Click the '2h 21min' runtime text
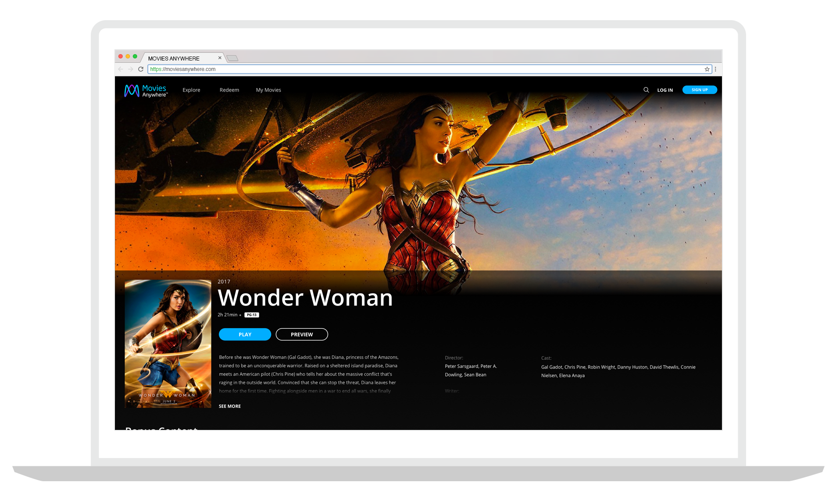 tap(228, 315)
